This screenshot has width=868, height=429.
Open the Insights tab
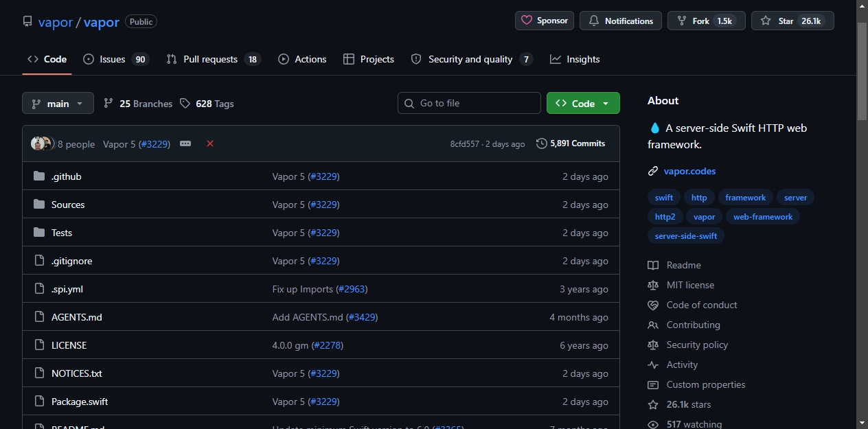(x=575, y=59)
